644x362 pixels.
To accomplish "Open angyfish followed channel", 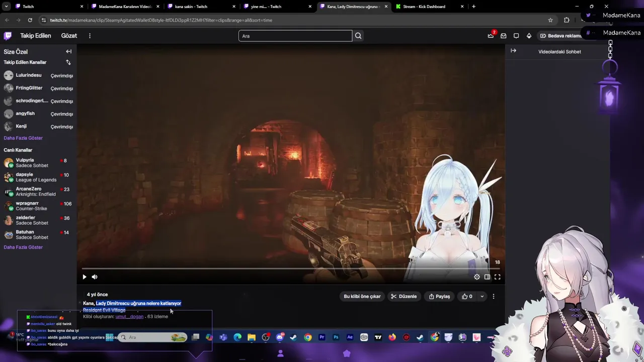I will click(38, 114).
